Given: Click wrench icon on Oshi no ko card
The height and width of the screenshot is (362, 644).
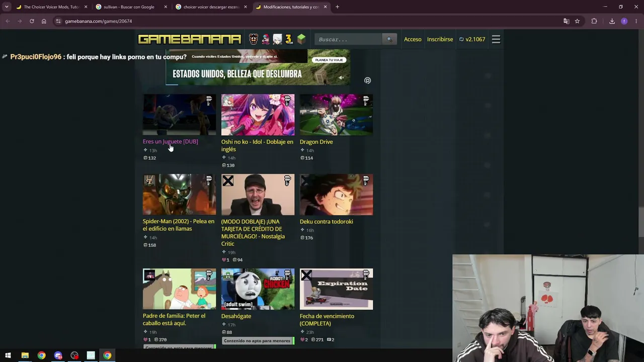Looking at the screenshot, I should point(288,101).
